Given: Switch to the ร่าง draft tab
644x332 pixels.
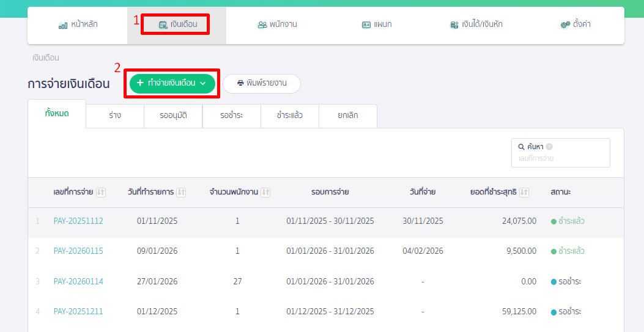Looking at the screenshot, I should coord(114,116).
